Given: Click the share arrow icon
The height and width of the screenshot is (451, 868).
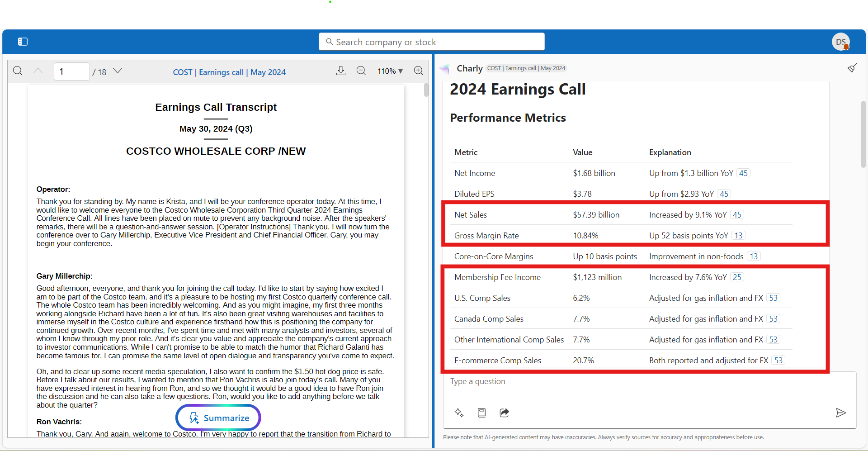Looking at the screenshot, I should (505, 413).
